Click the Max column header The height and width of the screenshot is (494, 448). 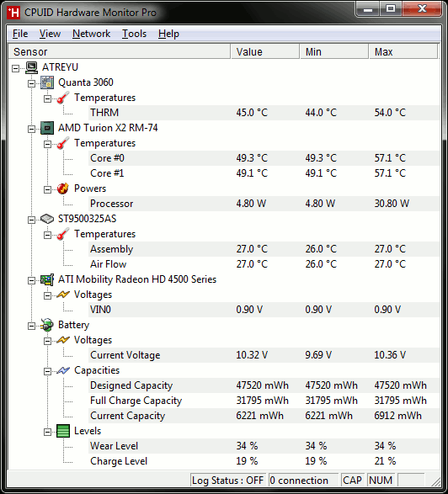(403, 51)
